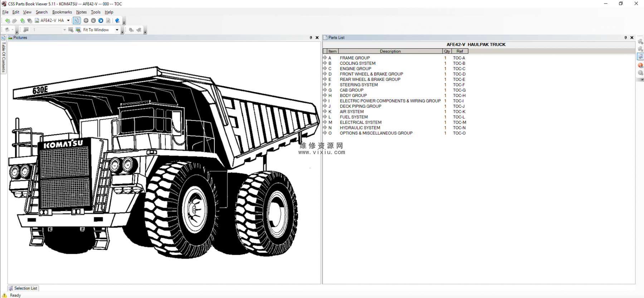
Task: Open the Selection List tab at bottom
Action: (23, 288)
